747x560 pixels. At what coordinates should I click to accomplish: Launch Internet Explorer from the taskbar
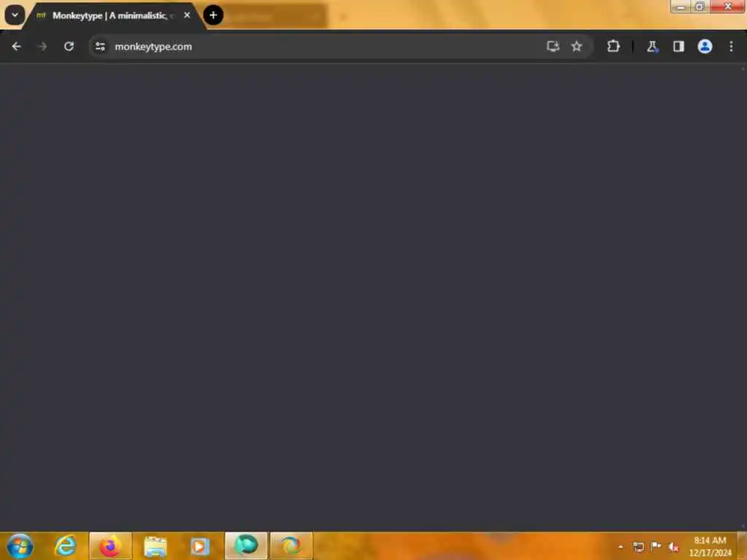(65, 545)
